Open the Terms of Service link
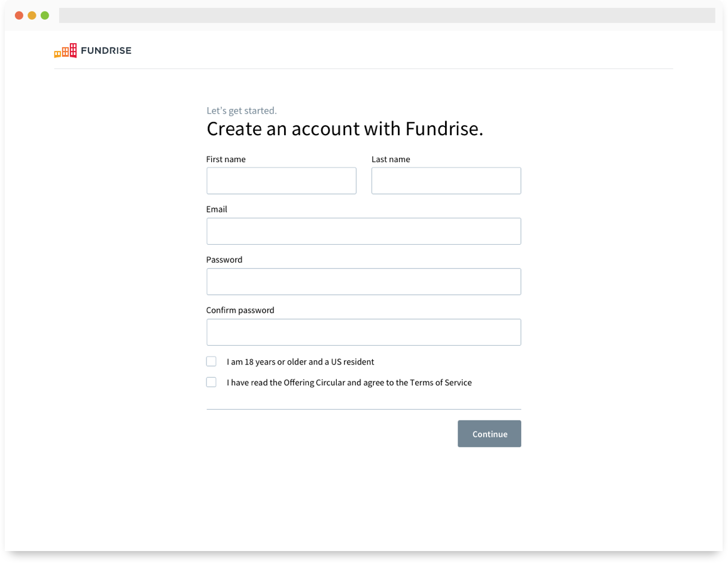 (x=440, y=383)
